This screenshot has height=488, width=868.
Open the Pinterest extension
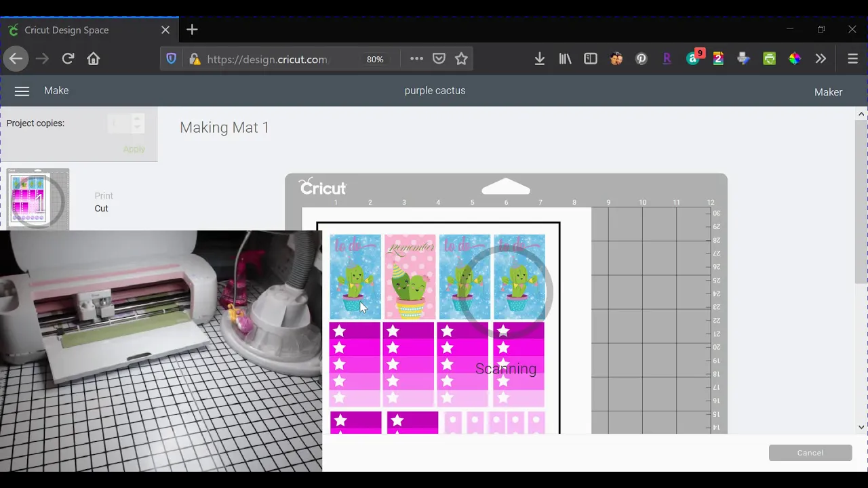pos(642,59)
